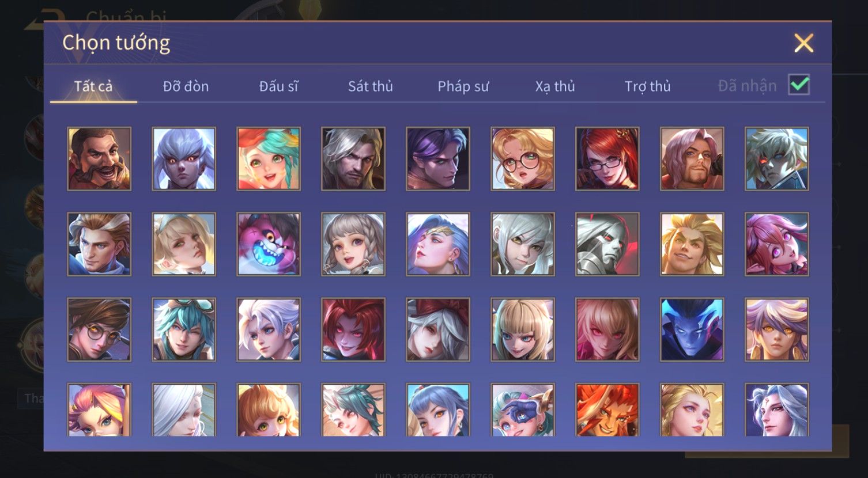The width and height of the screenshot is (868, 478).
Task: Choose the blonde girl with round glasses
Action: (523, 159)
